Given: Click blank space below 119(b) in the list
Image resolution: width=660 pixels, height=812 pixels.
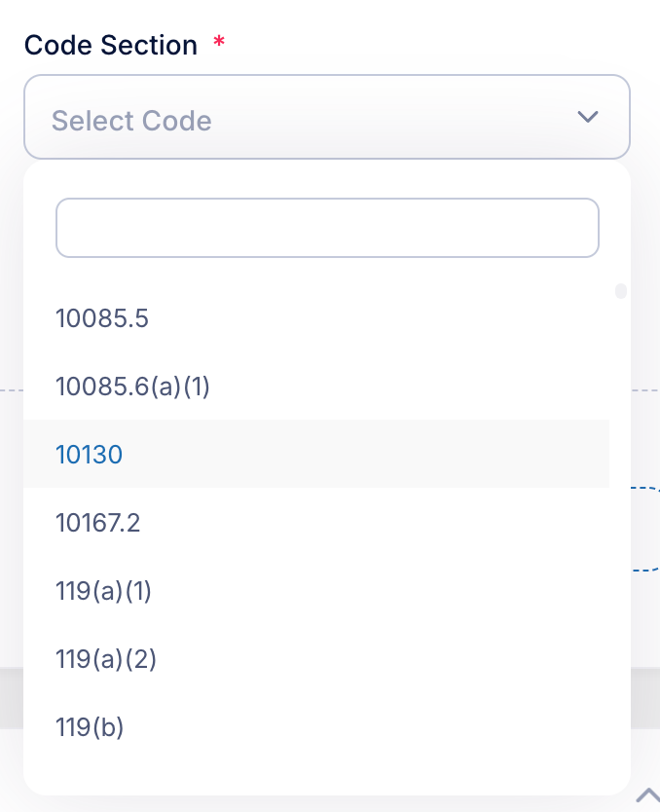Looking at the screenshot, I should [x=316, y=777].
